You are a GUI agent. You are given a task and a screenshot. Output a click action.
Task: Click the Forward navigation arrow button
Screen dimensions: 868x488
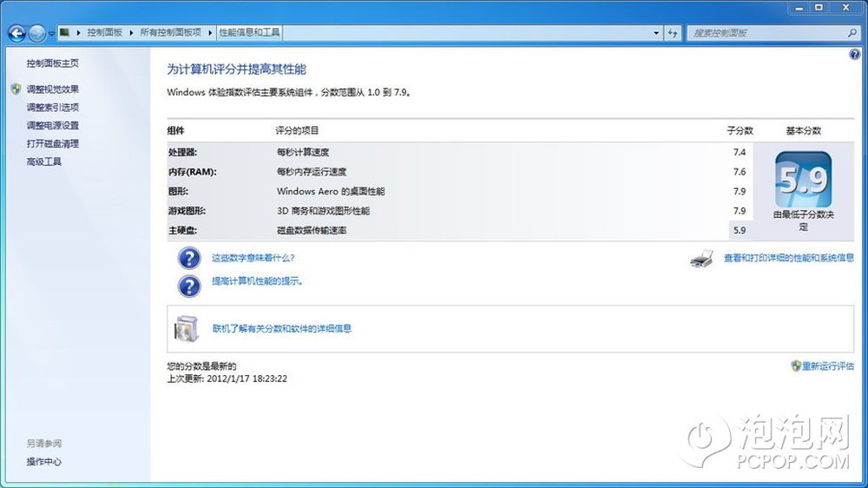(37, 33)
